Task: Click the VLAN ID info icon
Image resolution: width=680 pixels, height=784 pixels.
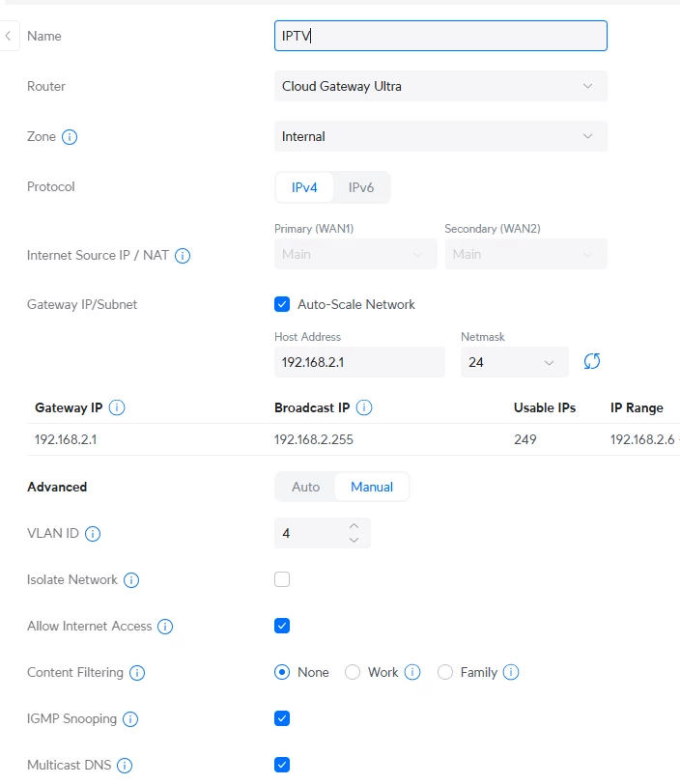Action: [x=93, y=534]
